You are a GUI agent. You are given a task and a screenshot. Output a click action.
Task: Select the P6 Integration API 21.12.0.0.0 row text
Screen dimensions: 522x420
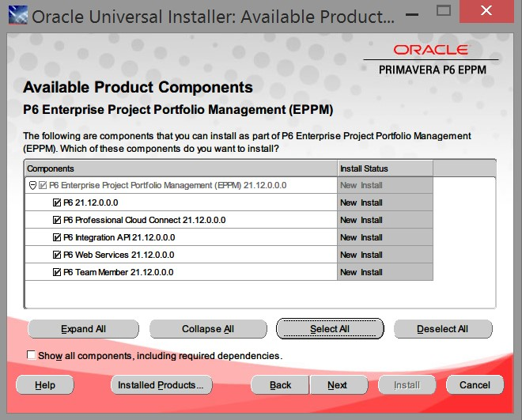pyautogui.click(x=119, y=237)
